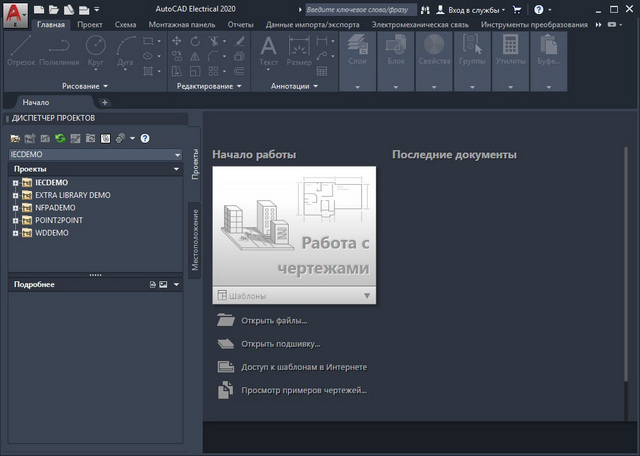This screenshot has width=640, height=456.
Task: Click Просмотр примеров чертежей... link
Action: [x=303, y=389]
